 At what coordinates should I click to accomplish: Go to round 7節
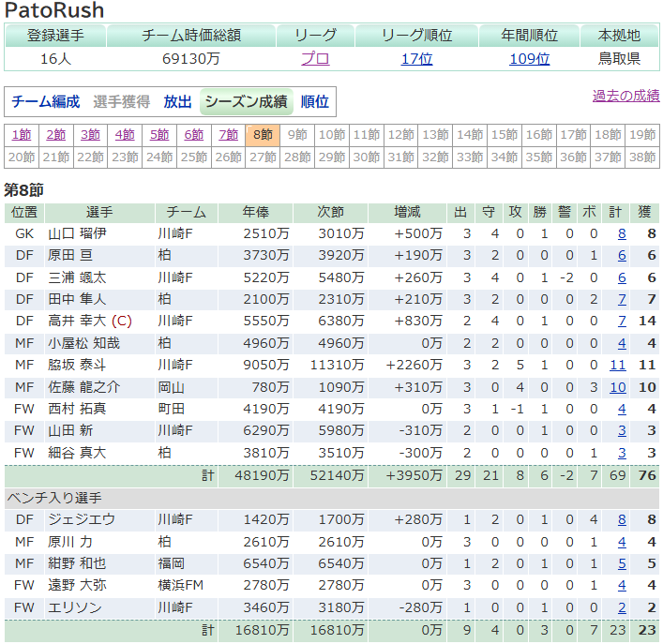tap(228, 135)
